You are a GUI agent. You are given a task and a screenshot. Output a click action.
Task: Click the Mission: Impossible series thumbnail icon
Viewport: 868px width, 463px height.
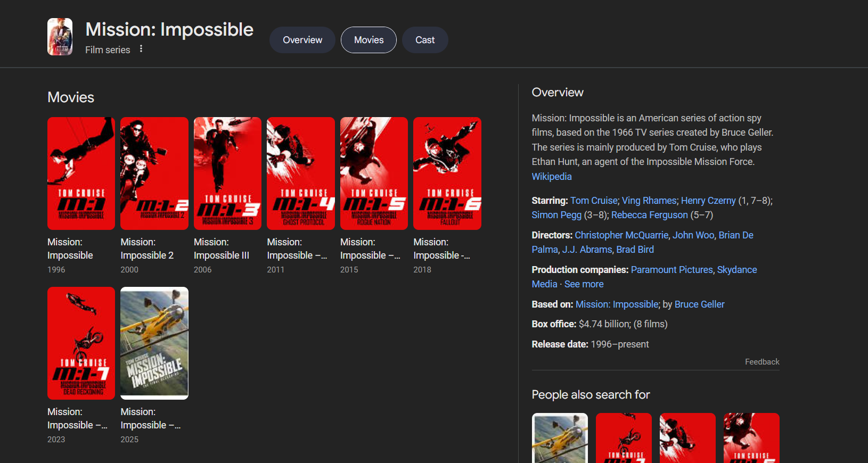[60, 37]
